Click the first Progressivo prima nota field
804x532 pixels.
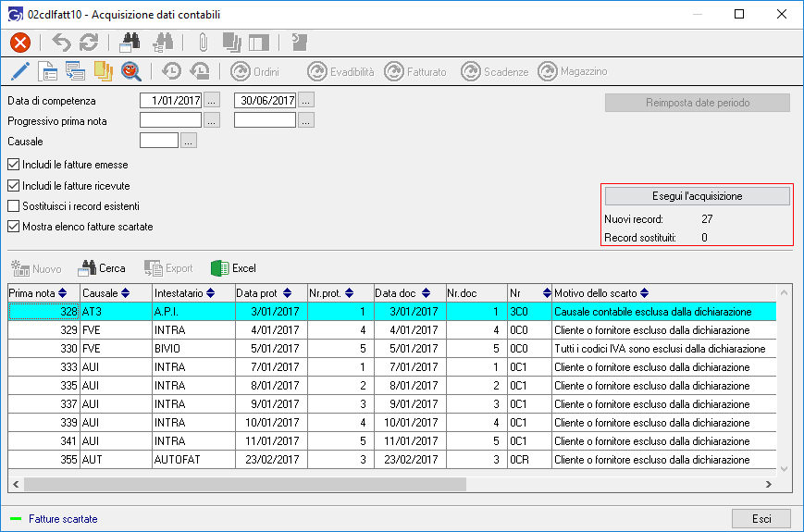[170, 120]
